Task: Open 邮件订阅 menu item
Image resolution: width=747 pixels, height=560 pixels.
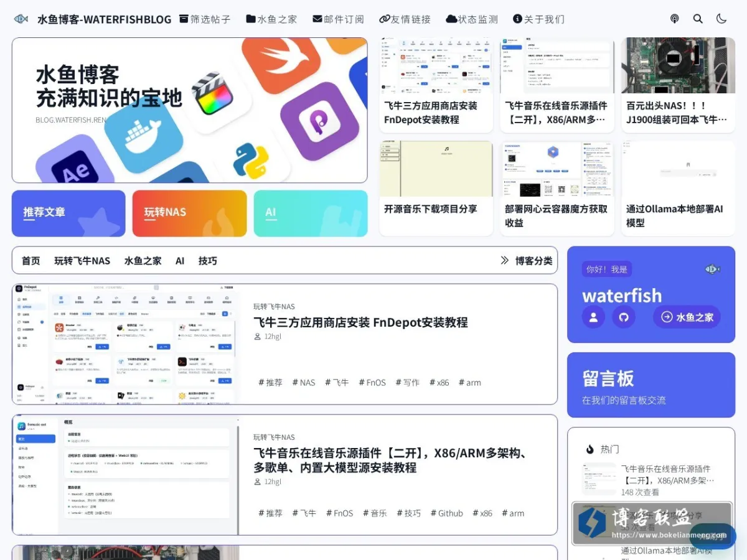Action: tap(338, 19)
